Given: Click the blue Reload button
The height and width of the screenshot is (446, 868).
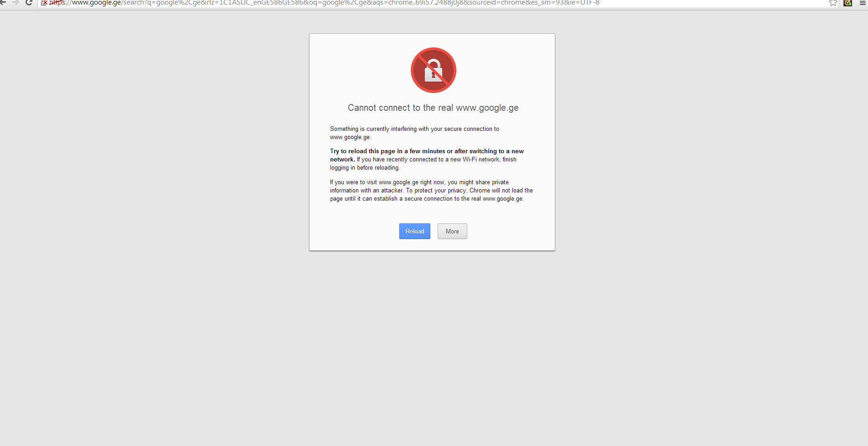Looking at the screenshot, I should (415, 231).
